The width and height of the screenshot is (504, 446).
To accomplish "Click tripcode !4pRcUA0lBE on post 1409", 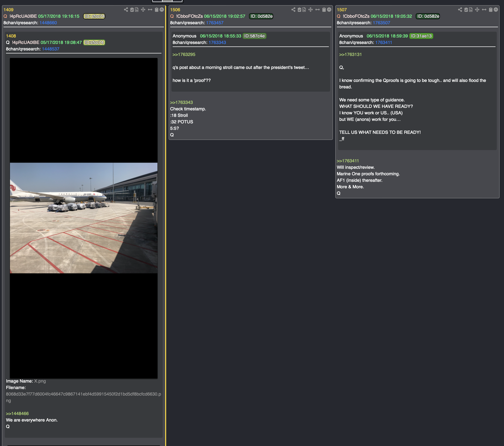I will click(x=23, y=16).
